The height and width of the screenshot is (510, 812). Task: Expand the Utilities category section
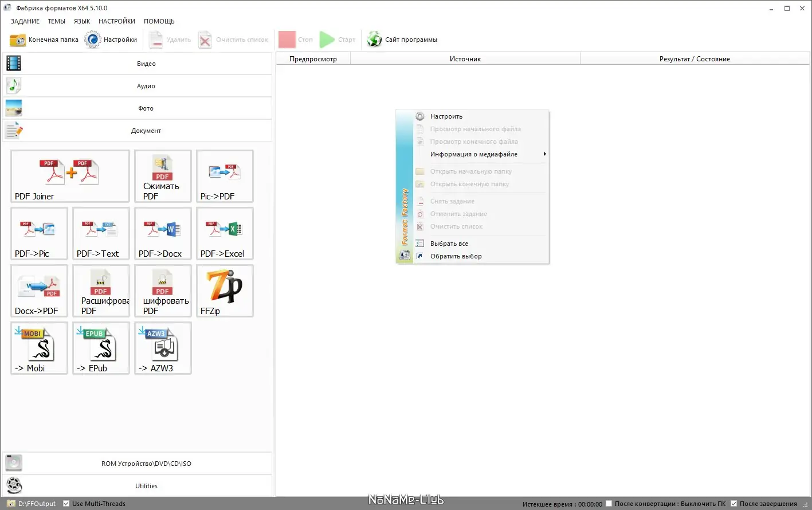[138, 486]
